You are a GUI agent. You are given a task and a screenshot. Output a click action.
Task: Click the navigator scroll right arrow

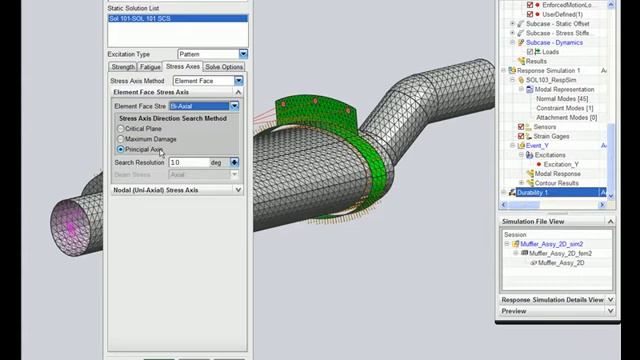(602, 205)
